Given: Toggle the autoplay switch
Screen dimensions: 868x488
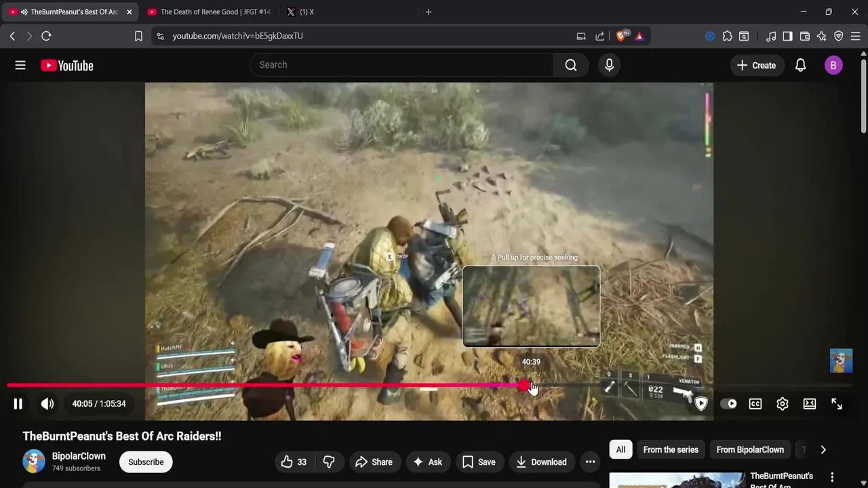Looking at the screenshot, I should (728, 404).
